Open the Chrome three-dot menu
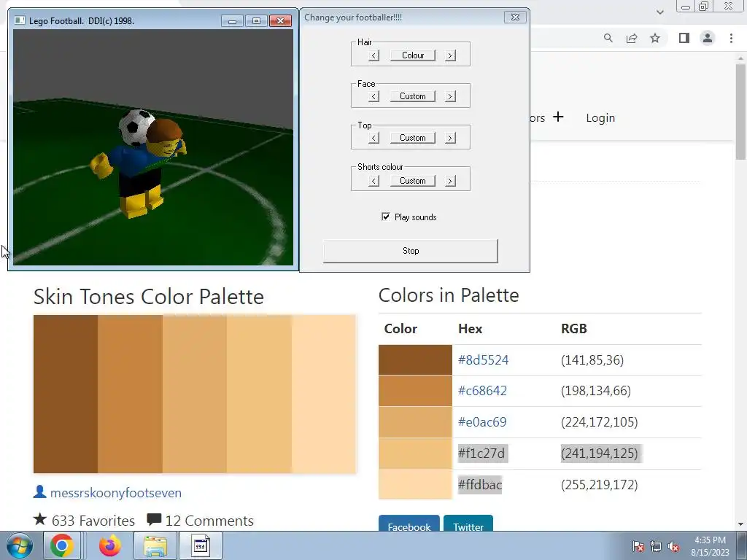Screen dimensions: 747x560 click(x=731, y=38)
